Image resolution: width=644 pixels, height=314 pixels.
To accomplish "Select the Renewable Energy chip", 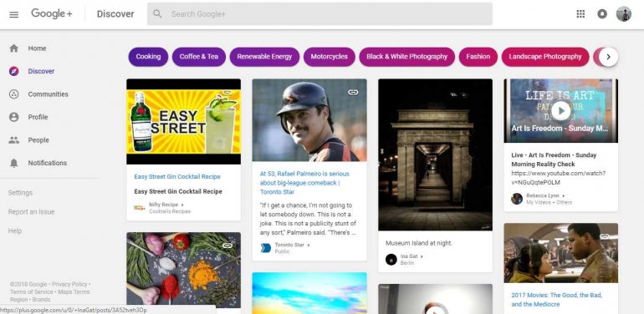I will 264,57.
